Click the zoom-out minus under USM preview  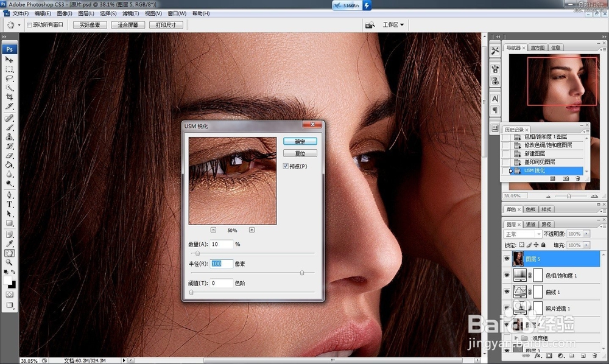pyautogui.click(x=213, y=230)
